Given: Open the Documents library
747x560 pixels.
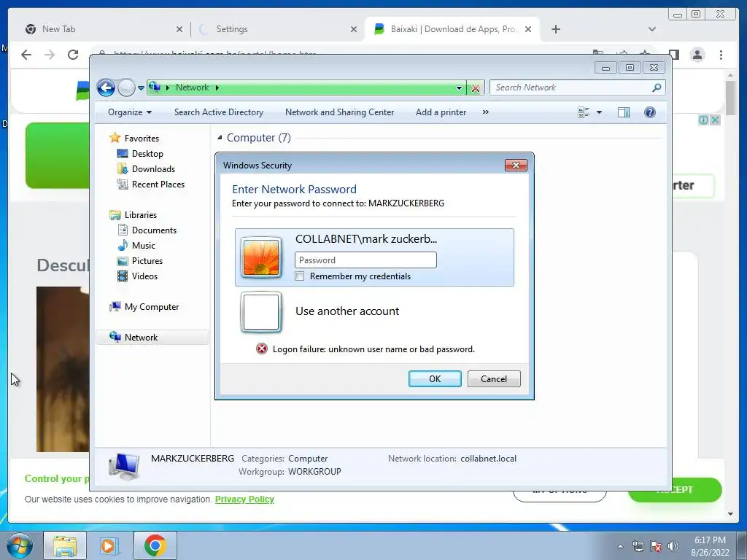Looking at the screenshot, I should click(x=154, y=230).
